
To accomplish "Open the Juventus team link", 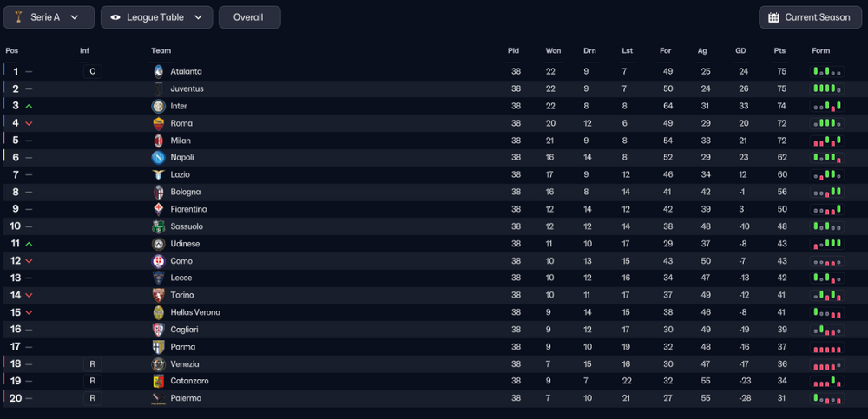I will point(187,88).
